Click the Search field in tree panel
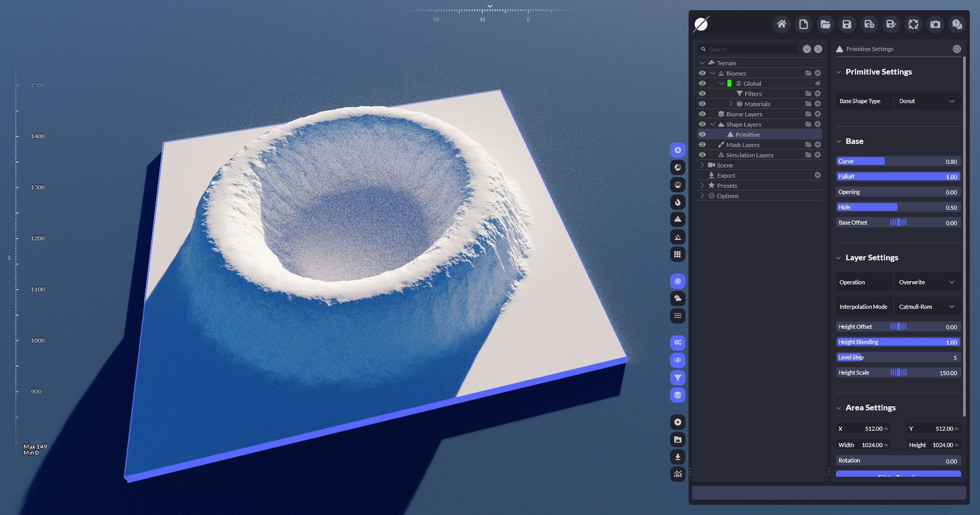The width and height of the screenshot is (980, 515). [750, 50]
